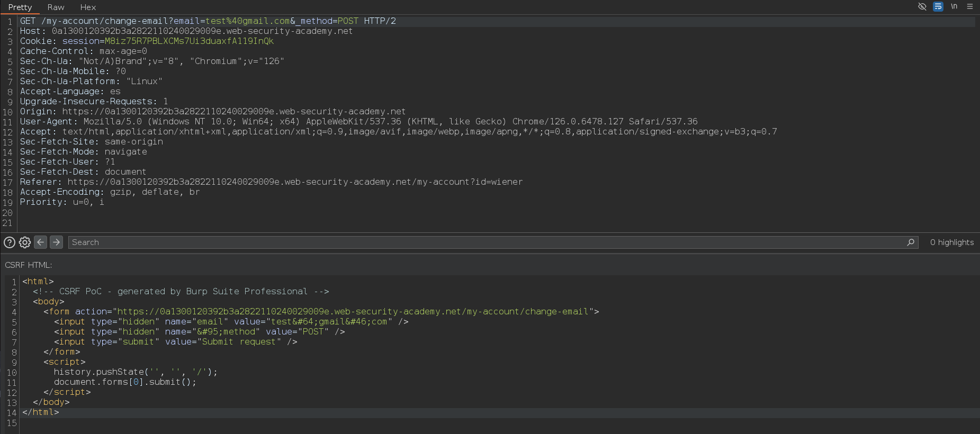Click the hidden _method input line
The image size is (980, 434).
tap(200, 332)
